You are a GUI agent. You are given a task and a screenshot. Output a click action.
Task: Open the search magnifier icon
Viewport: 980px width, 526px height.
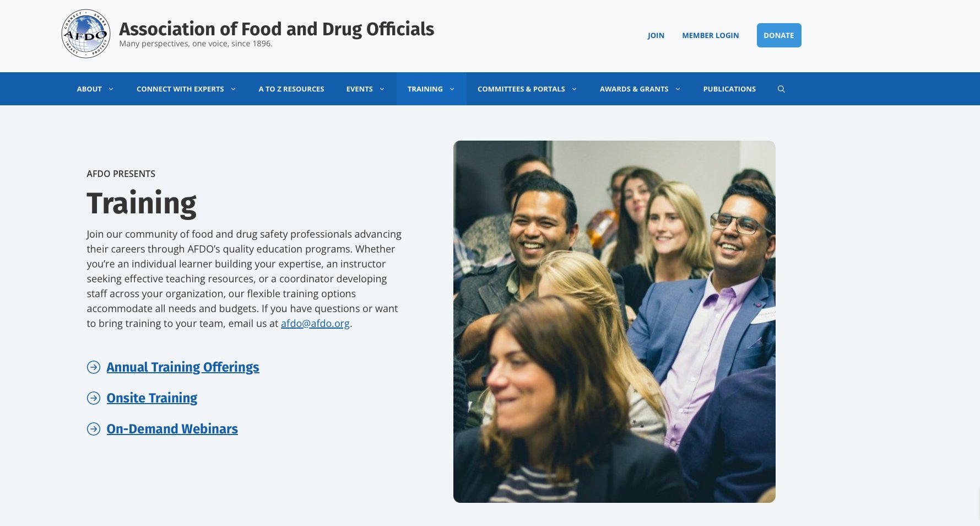[781, 89]
